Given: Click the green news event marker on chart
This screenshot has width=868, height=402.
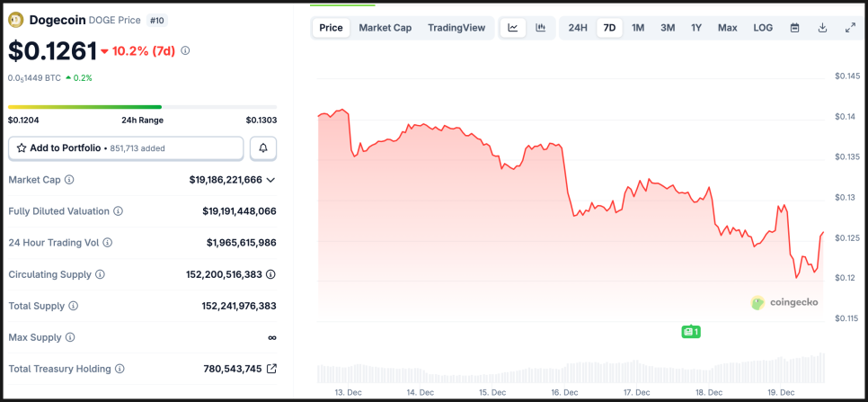Looking at the screenshot, I should point(690,332).
